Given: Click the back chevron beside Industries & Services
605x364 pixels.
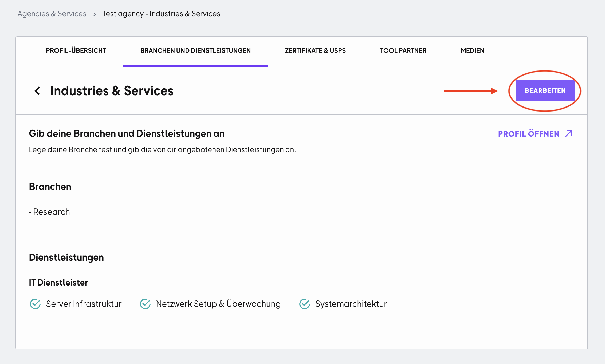Looking at the screenshot, I should (37, 91).
